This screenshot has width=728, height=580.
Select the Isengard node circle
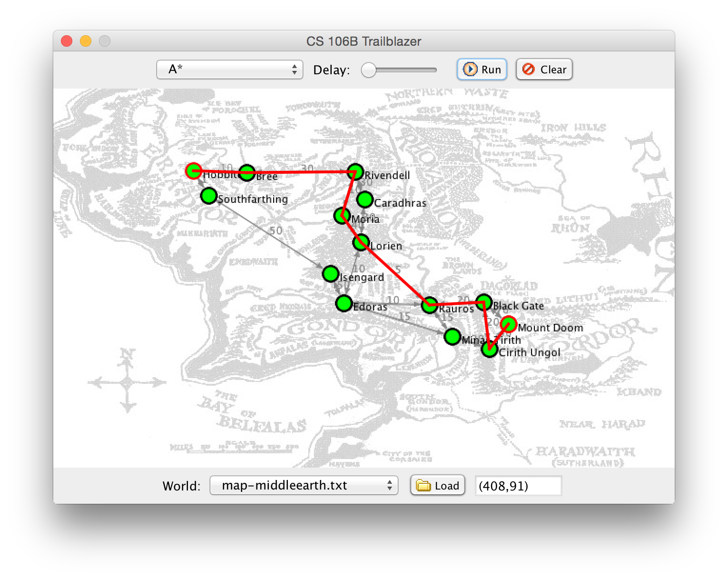point(330,274)
